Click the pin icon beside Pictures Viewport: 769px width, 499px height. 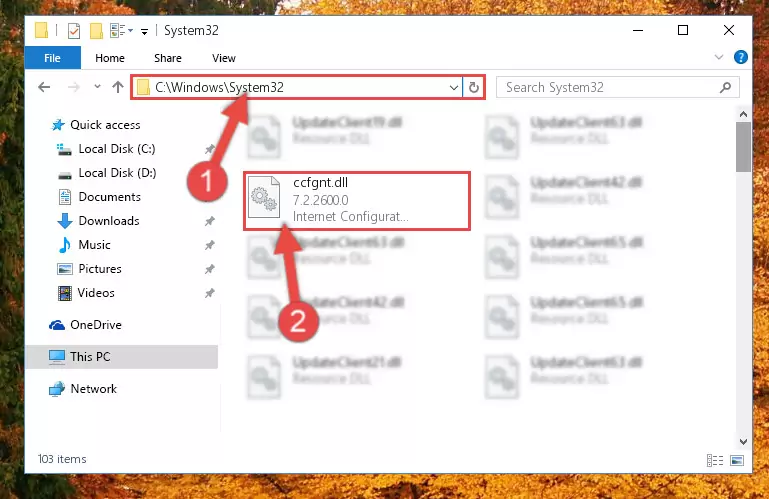point(209,269)
